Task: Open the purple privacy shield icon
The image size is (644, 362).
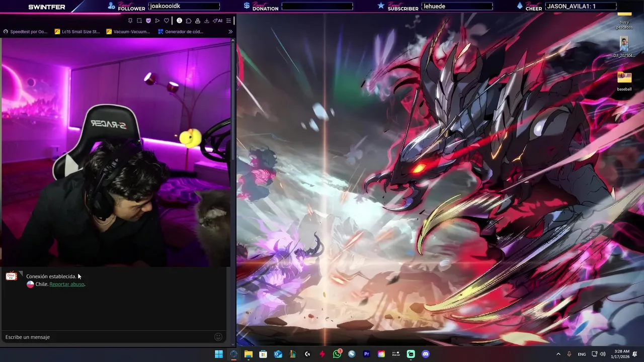Action: pyautogui.click(x=148, y=21)
